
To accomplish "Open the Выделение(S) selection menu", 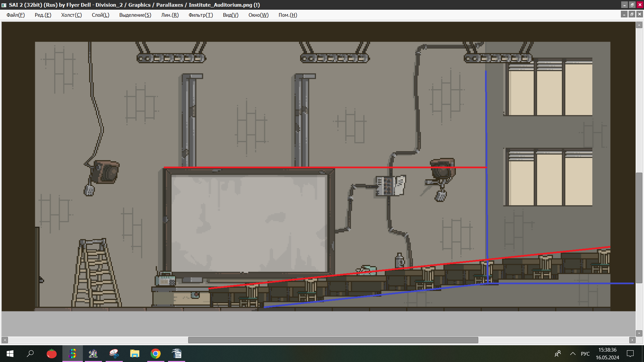I will coord(135,15).
